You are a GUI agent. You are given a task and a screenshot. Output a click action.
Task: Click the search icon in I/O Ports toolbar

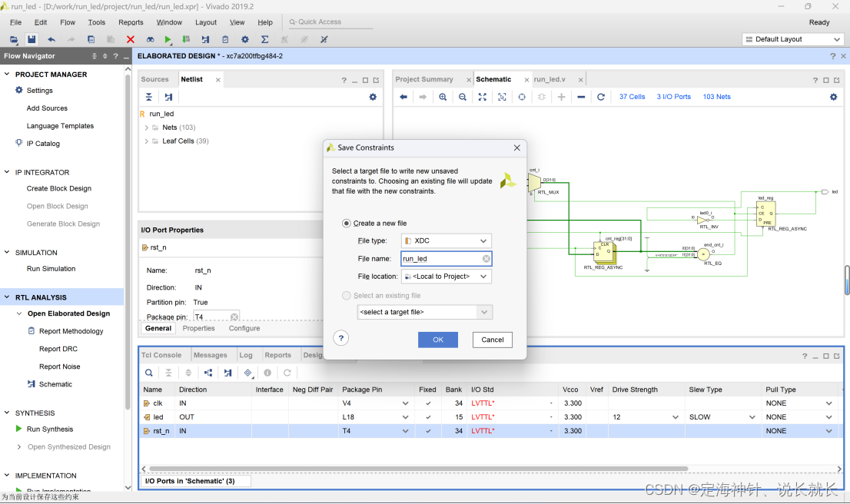149,373
